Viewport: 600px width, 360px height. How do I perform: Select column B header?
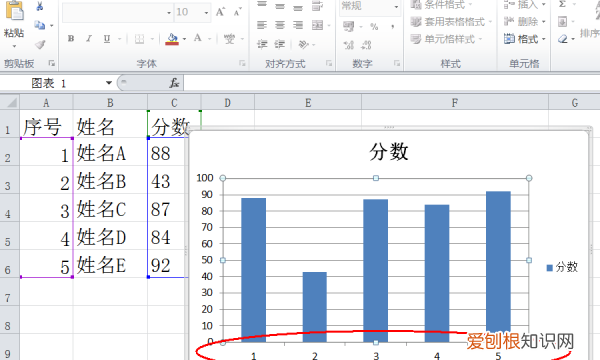(110, 103)
